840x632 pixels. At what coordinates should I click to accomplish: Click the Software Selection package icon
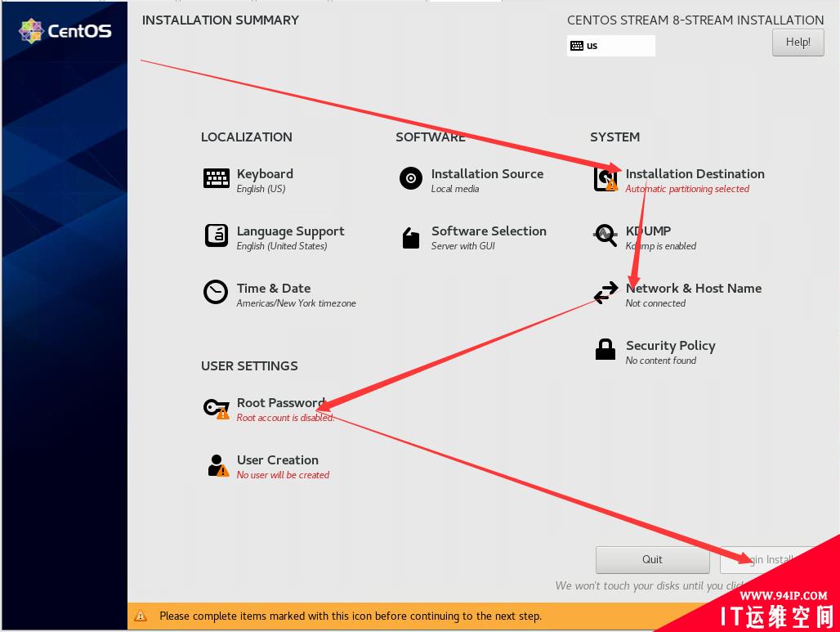pyautogui.click(x=411, y=238)
